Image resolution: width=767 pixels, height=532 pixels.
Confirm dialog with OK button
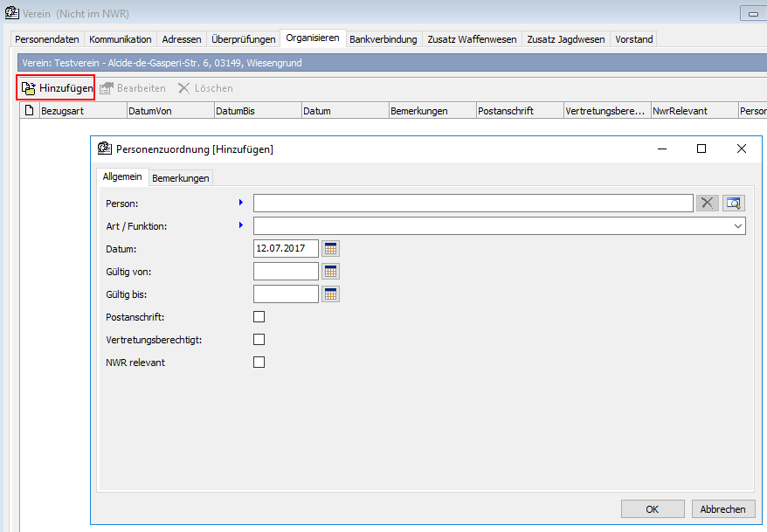(653, 509)
